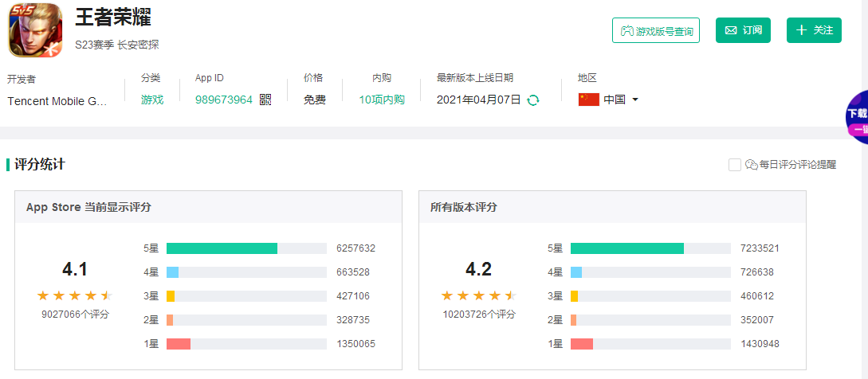868x379 pixels.
Task: Open the 10项内购 in-app purchases link
Action: click(382, 100)
